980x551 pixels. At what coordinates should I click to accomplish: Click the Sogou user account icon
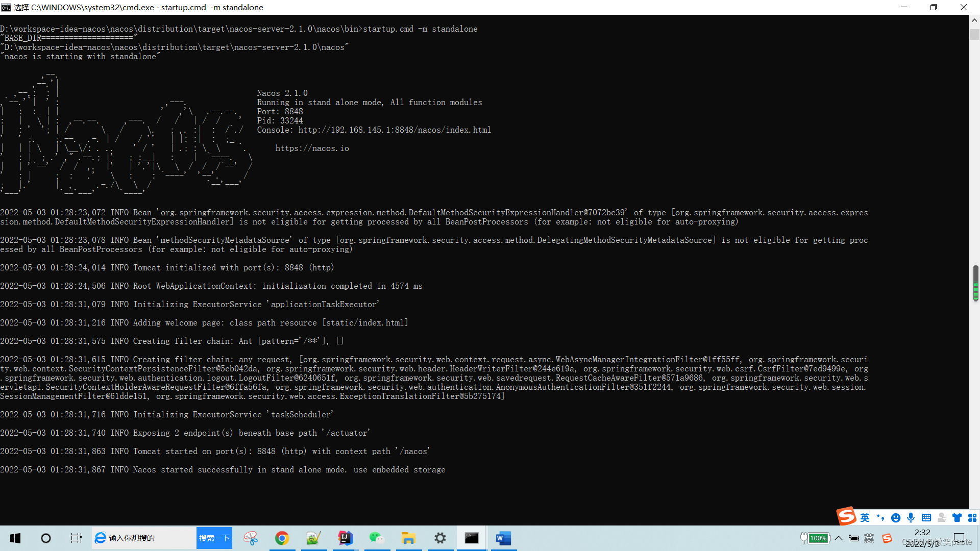tap(942, 518)
